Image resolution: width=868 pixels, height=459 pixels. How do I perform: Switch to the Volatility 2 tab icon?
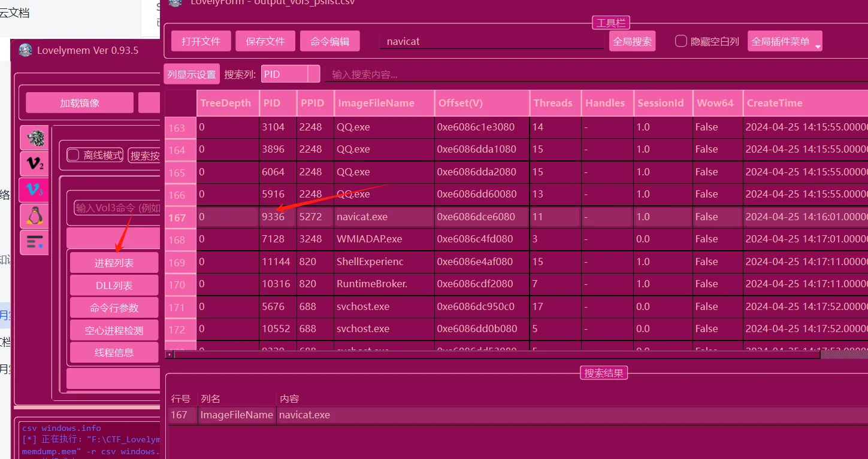[34, 164]
